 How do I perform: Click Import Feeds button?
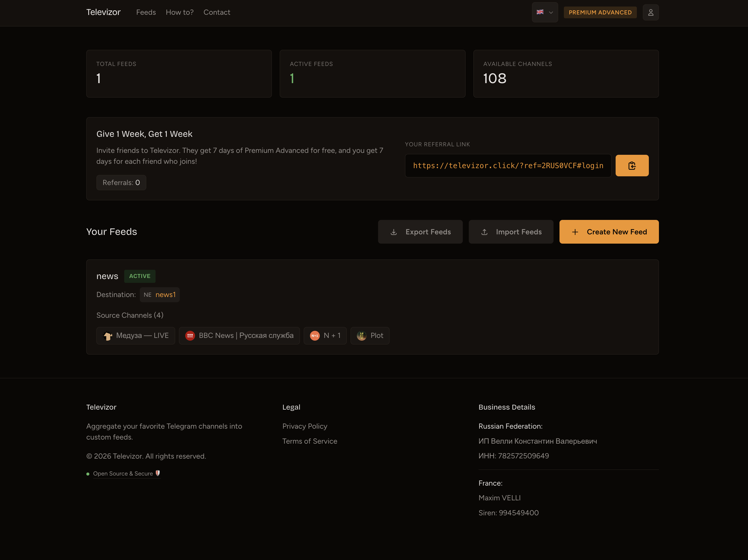[x=511, y=232]
